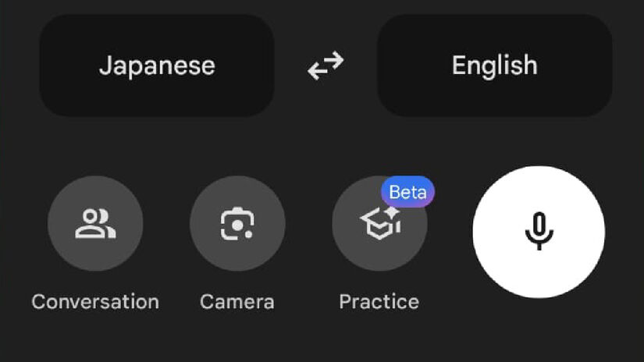The height and width of the screenshot is (362, 644).
Task: Click the Practice label text
Action: 379,302
